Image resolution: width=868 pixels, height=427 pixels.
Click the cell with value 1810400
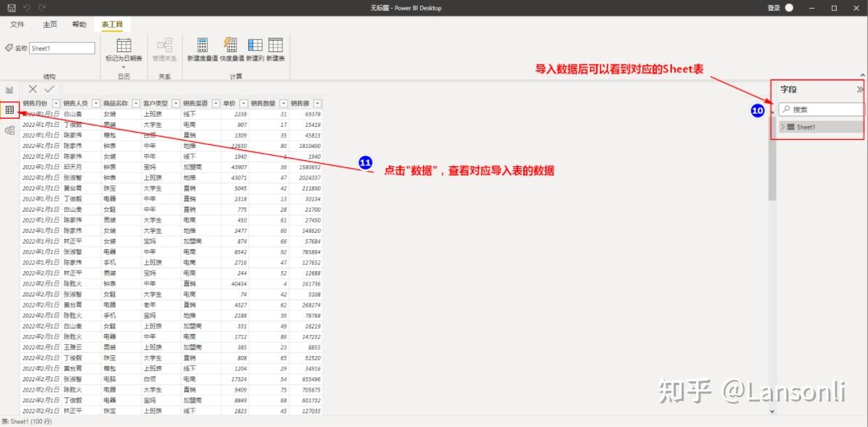click(306, 146)
